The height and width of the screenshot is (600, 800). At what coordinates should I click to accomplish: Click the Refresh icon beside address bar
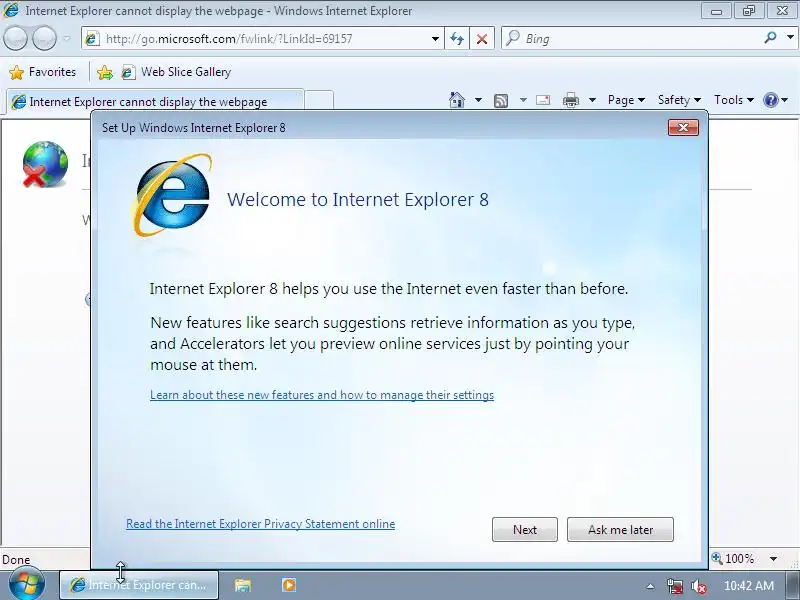pos(457,39)
